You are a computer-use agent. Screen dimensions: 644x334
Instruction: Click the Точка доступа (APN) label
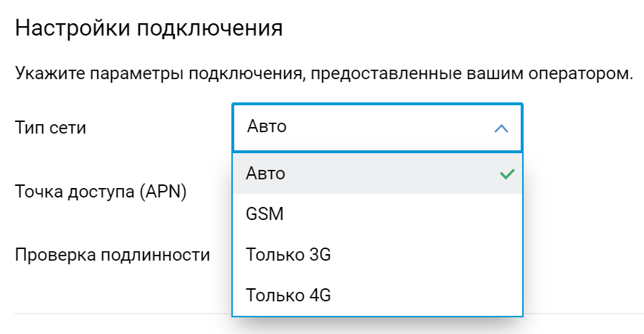point(101,192)
